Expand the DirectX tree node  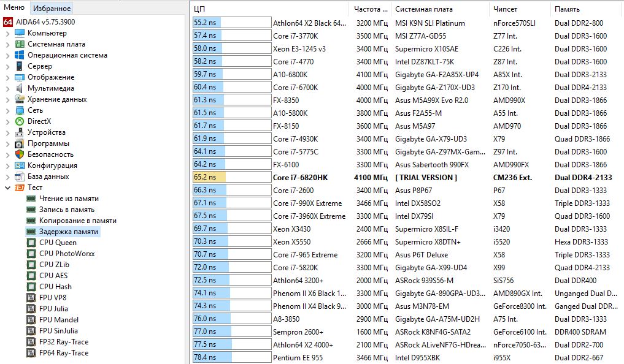coord(7,121)
